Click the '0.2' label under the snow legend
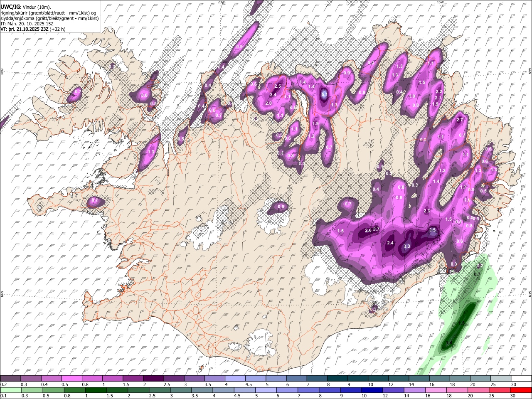Screen dimensions: 532x399 click(3, 384)
